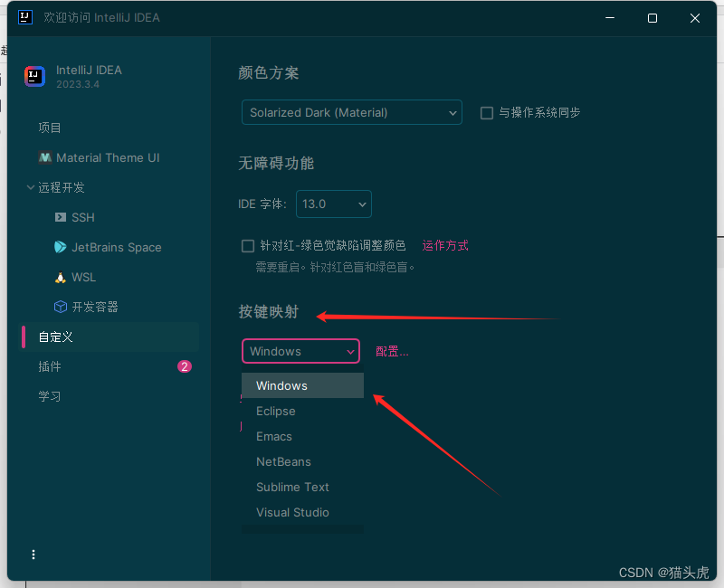The height and width of the screenshot is (588, 724).
Task: Open 学习 section
Action: 50,396
